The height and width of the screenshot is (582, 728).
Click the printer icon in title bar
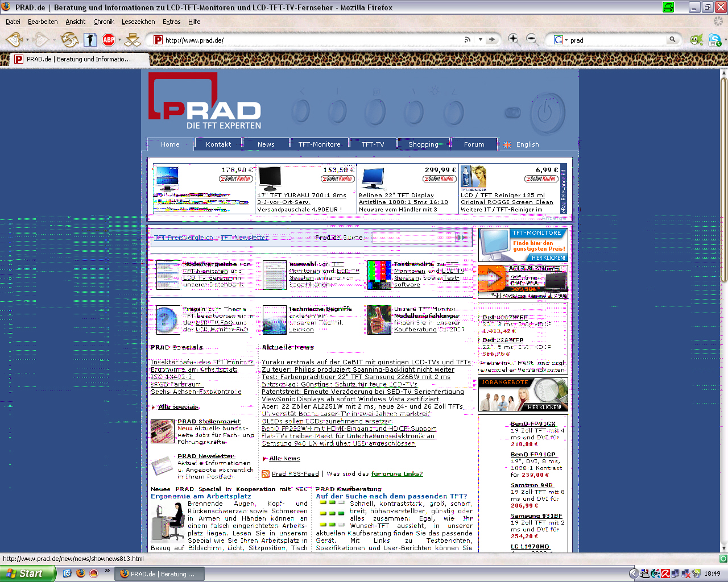(x=668, y=7)
